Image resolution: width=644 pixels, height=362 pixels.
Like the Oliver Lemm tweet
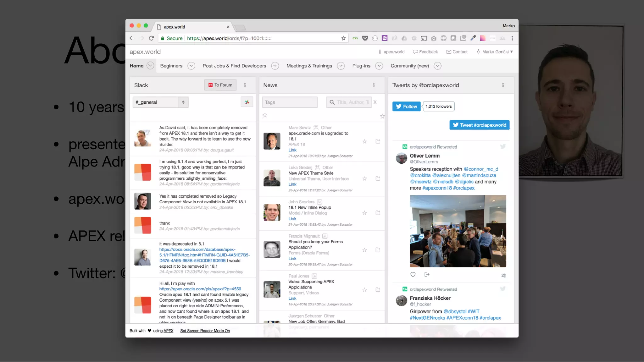click(413, 275)
